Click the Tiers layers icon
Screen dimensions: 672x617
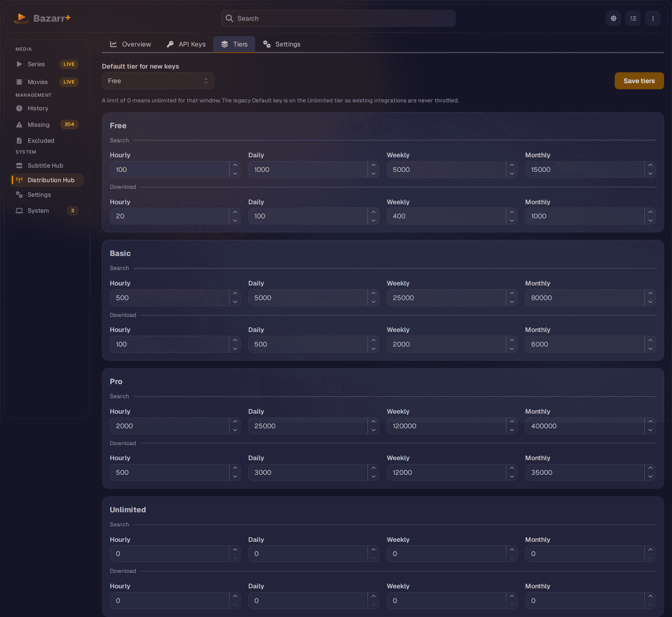225,44
